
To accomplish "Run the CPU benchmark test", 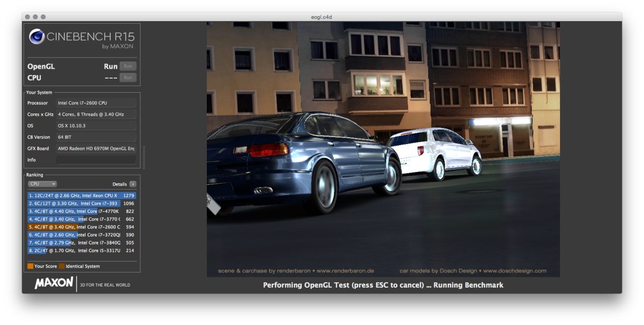I will (x=128, y=78).
